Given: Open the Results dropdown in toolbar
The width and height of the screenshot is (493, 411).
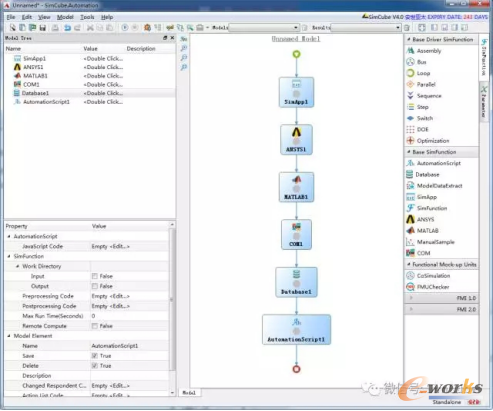Looking at the screenshot, I should [x=366, y=27].
